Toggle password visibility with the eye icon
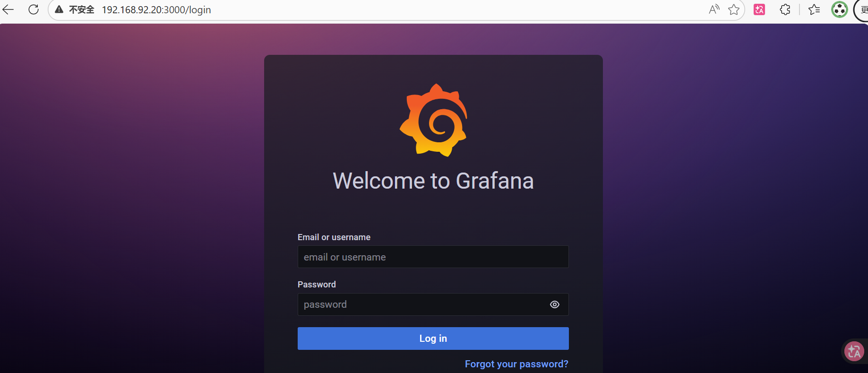The width and height of the screenshot is (868, 373). (x=555, y=304)
